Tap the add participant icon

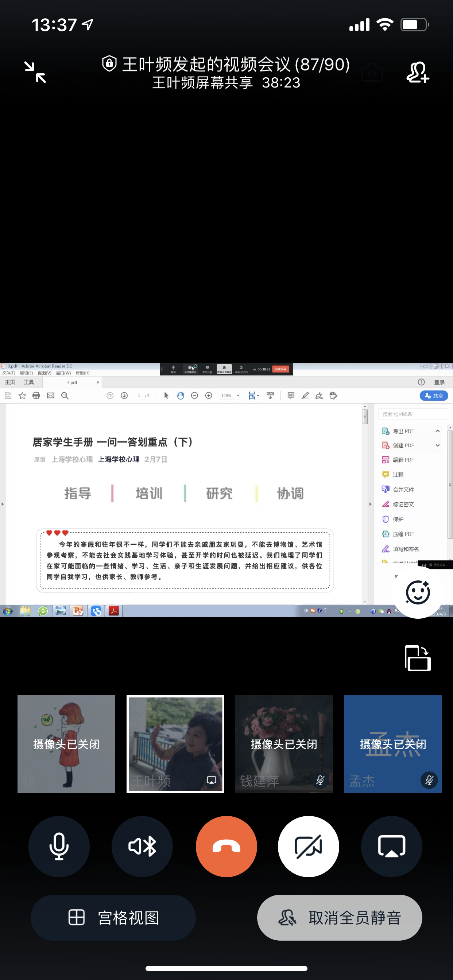(x=418, y=72)
